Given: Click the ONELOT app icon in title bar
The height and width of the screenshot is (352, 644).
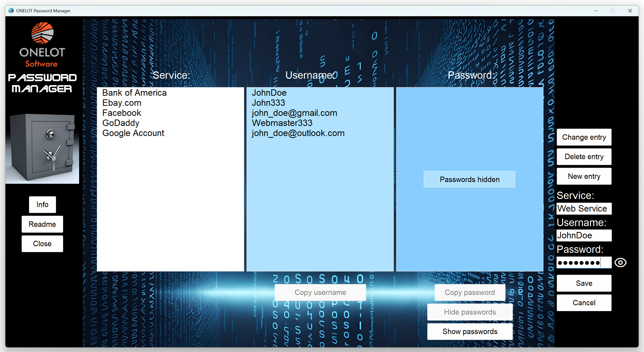Looking at the screenshot, I should point(11,11).
